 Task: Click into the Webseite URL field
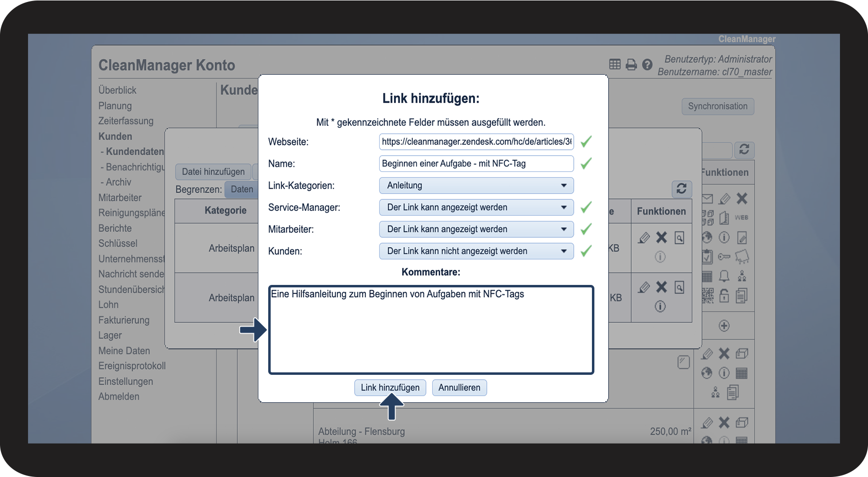[476, 142]
